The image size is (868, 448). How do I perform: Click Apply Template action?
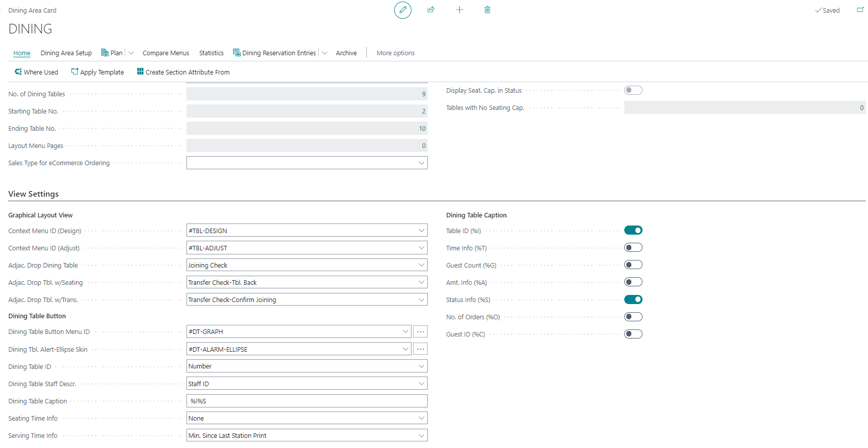(97, 72)
